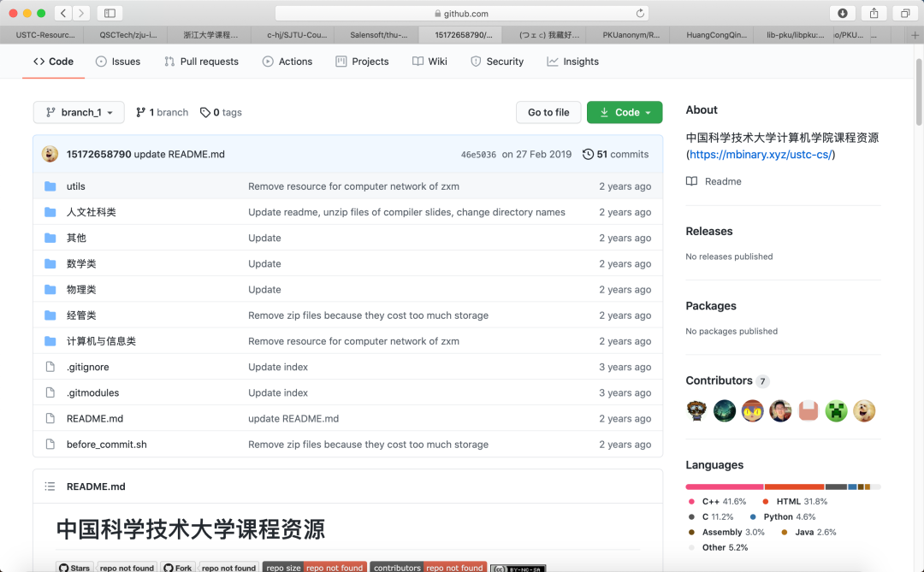Viewport: 924px width, 572px height.
Task: Click the Fork badge in README
Action: 178,568
